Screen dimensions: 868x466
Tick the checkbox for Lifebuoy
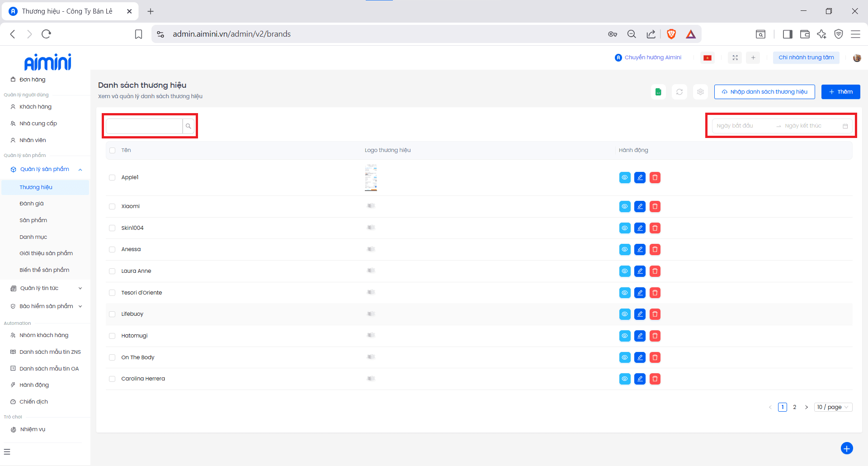(112, 314)
